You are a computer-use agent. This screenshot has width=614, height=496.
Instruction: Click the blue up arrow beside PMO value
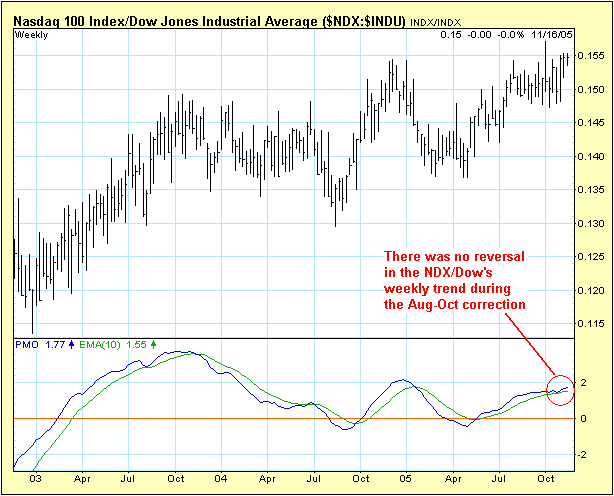click(x=69, y=344)
